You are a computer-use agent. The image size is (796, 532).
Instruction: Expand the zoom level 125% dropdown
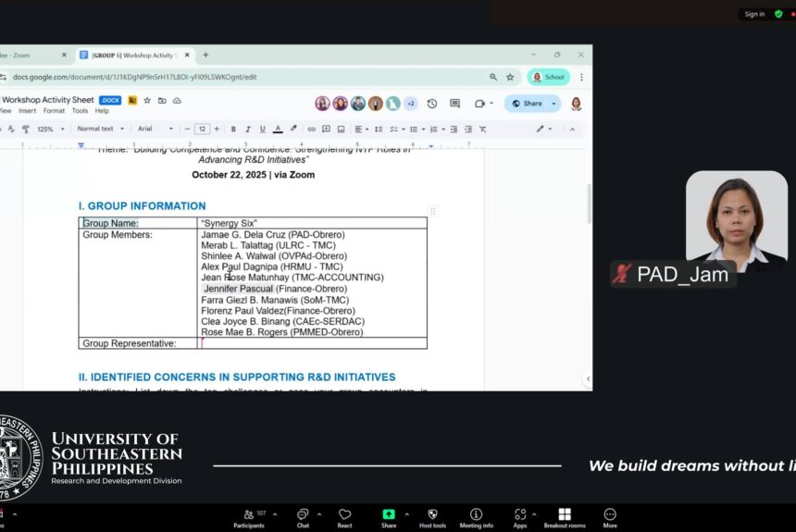[51, 130]
